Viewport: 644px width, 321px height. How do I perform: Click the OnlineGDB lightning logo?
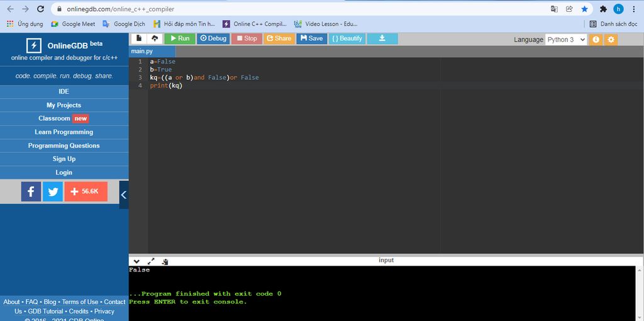(x=34, y=46)
